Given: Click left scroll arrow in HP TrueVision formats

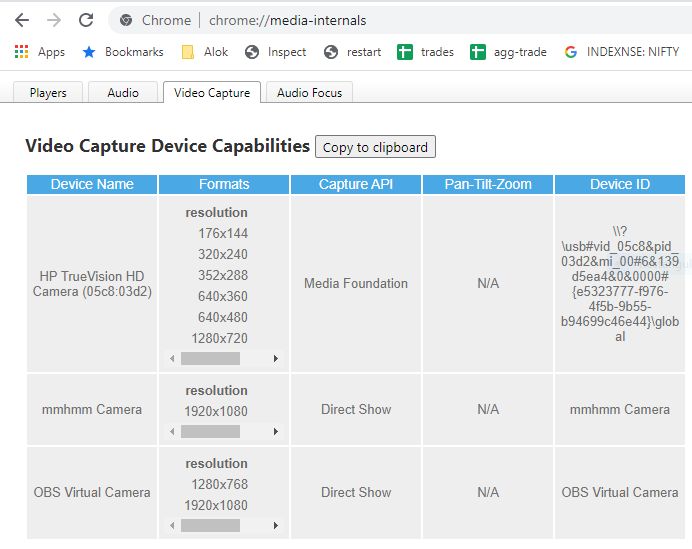Looking at the screenshot, I should 172,358.
